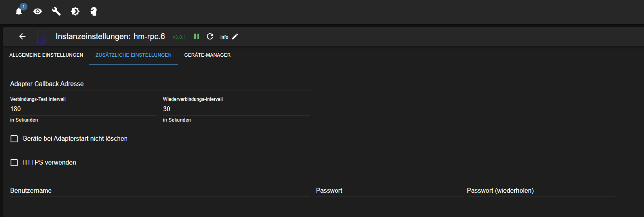Viewport: 644px width, 217px height.
Task: Click the hm-rpc adapter logo
Action: point(41,37)
